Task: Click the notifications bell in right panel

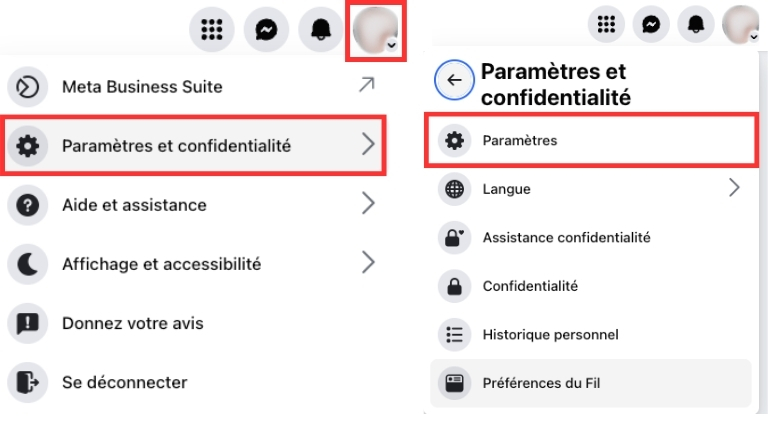Action: point(697,23)
